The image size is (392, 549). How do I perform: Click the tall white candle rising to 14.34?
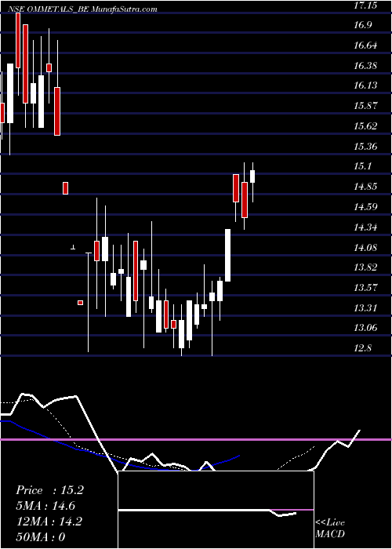227,255
